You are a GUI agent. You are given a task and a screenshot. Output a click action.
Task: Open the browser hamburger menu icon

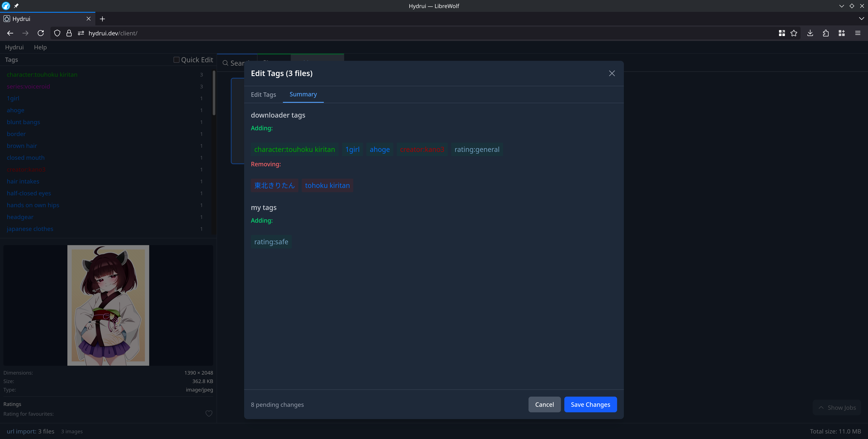(858, 33)
